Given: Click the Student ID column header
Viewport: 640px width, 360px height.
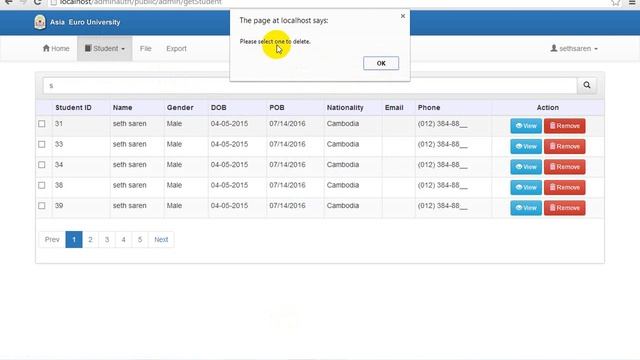Looking at the screenshot, I should [x=73, y=108].
